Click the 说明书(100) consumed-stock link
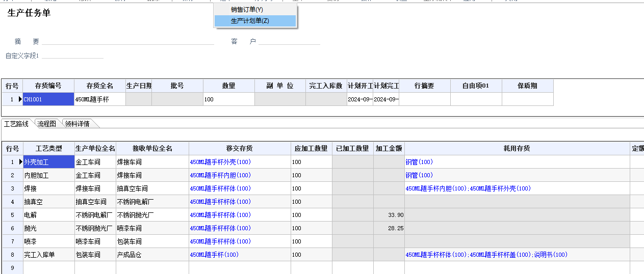This screenshot has width=644, height=274. 553,255
